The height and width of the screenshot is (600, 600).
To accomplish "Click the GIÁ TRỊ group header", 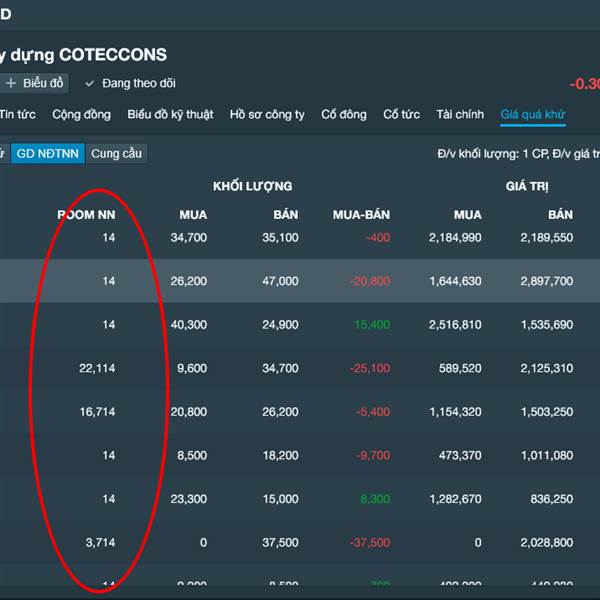I will tap(527, 186).
